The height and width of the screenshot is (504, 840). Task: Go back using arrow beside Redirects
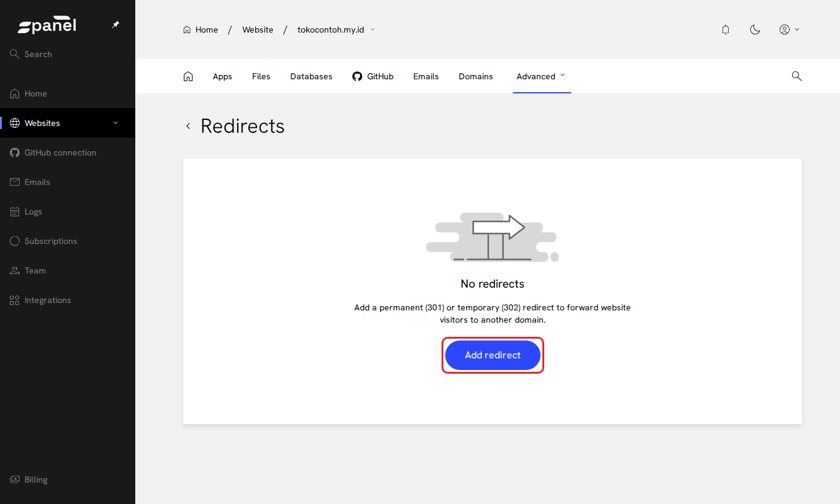click(188, 126)
